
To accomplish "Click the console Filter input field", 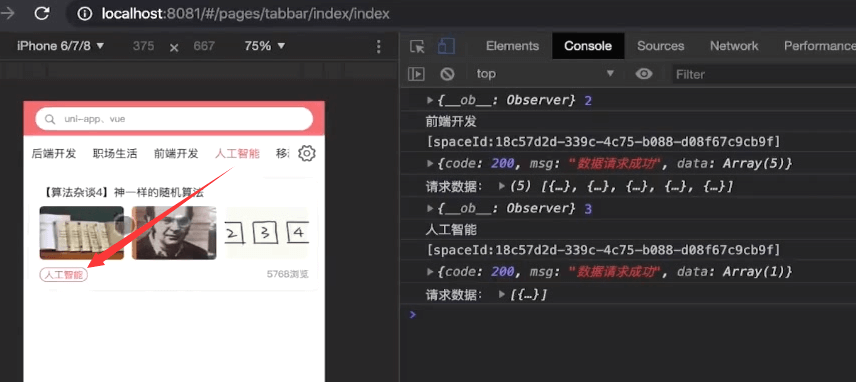I will (764, 74).
